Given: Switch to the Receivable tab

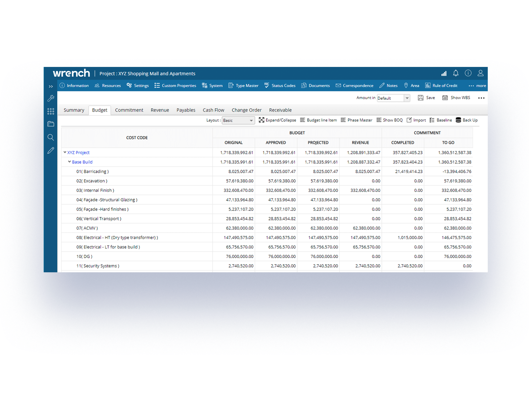Looking at the screenshot, I should tap(280, 110).
